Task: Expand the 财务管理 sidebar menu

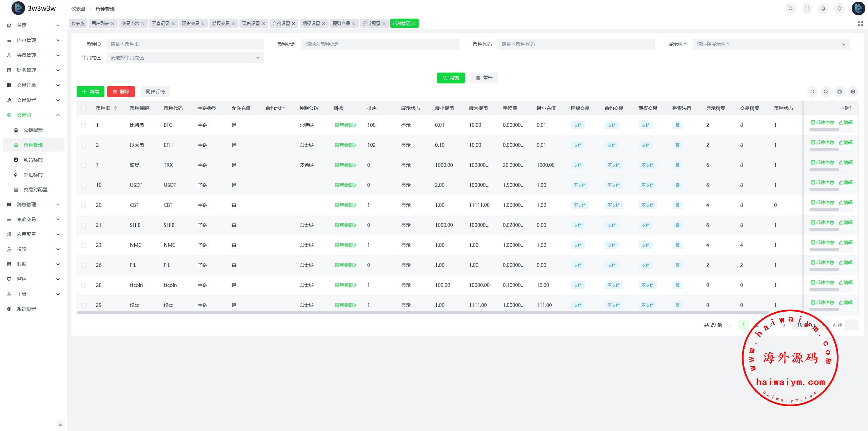Action: tap(33, 70)
